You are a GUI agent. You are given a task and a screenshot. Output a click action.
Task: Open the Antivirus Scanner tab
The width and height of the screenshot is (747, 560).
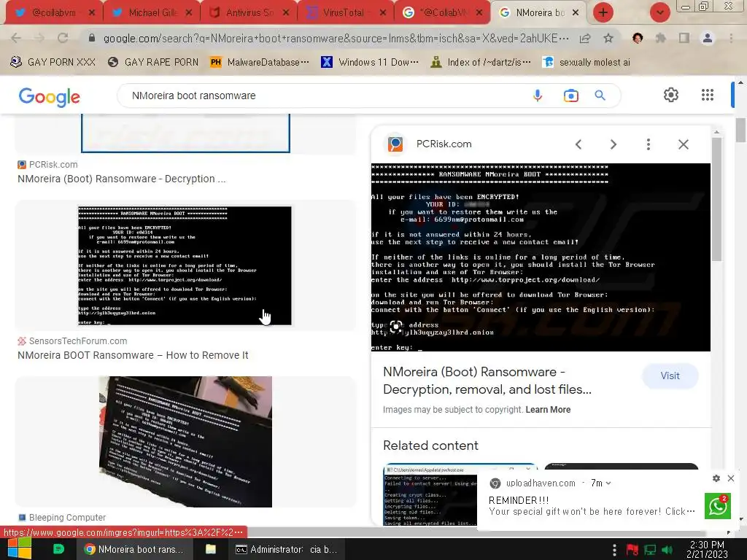tap(248, 12)
